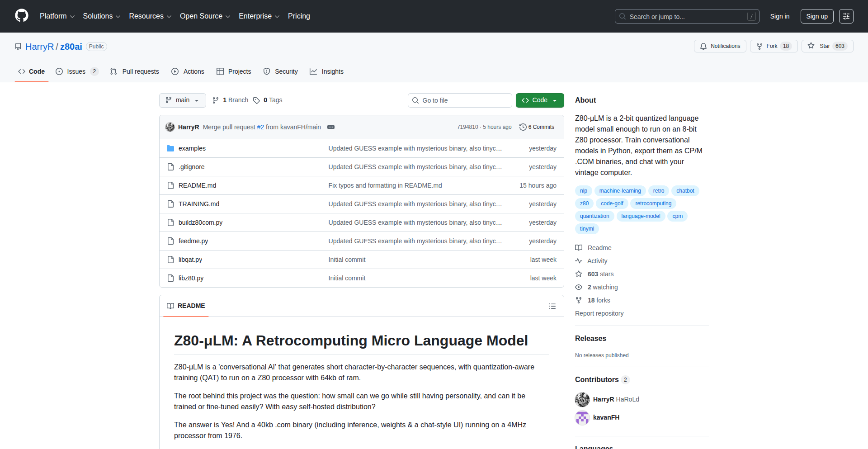
Task: Open the main branch dropdown
Action: [x=182, y=100]
